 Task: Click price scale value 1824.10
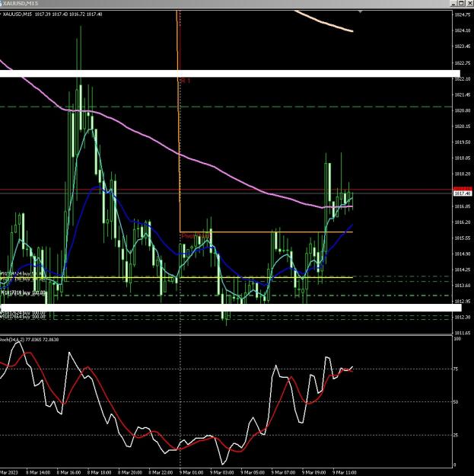(463, 30)
